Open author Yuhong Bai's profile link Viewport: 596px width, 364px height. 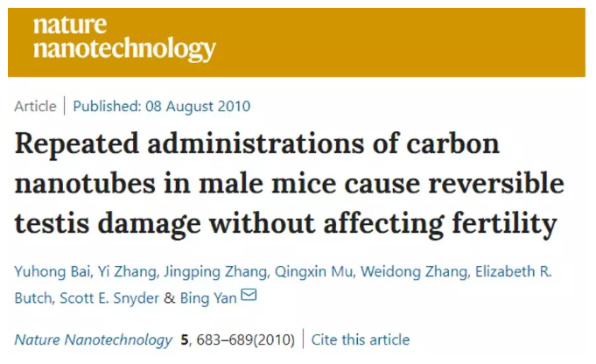(53, 271)
